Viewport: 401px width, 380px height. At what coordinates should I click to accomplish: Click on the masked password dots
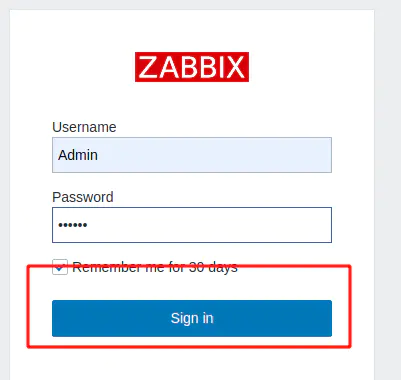pos(73,225)
